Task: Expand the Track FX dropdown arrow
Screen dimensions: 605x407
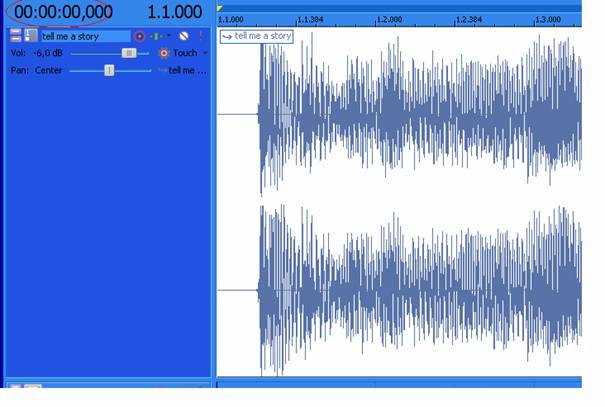Action: click(x=168, y=36)
